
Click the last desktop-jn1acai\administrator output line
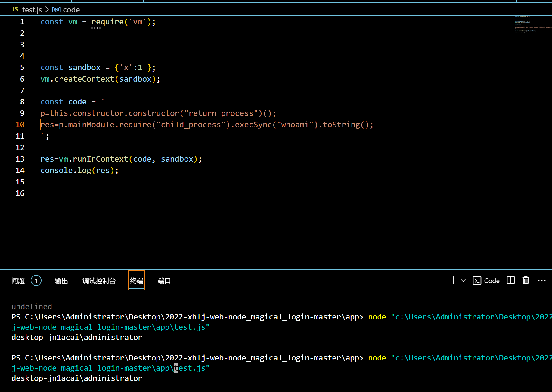(x=77, y=378)
